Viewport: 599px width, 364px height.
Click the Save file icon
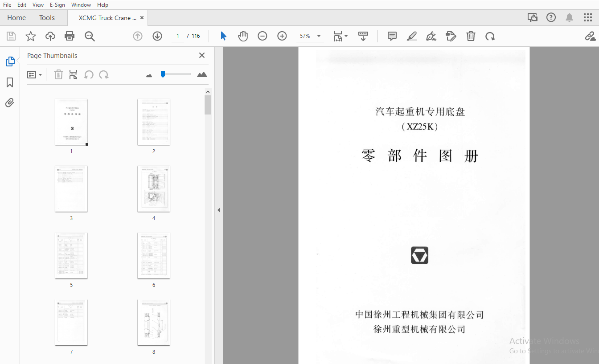click(x=11, y=36)
